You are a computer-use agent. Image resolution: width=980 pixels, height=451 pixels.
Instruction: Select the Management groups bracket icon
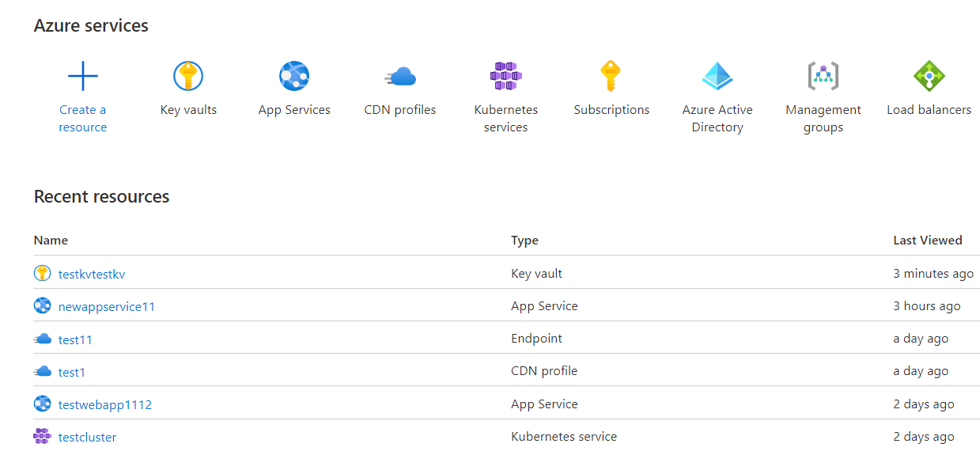pyautogui.click(x=823, y=77)
